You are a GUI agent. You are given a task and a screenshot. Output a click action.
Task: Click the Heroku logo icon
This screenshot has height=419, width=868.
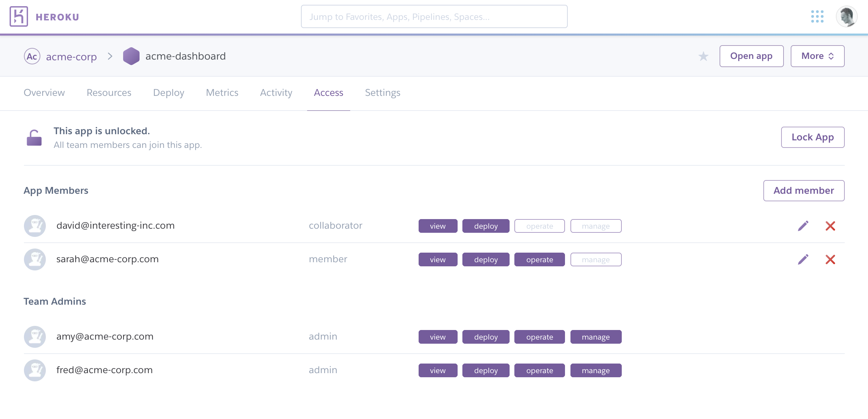pos(19,16)
